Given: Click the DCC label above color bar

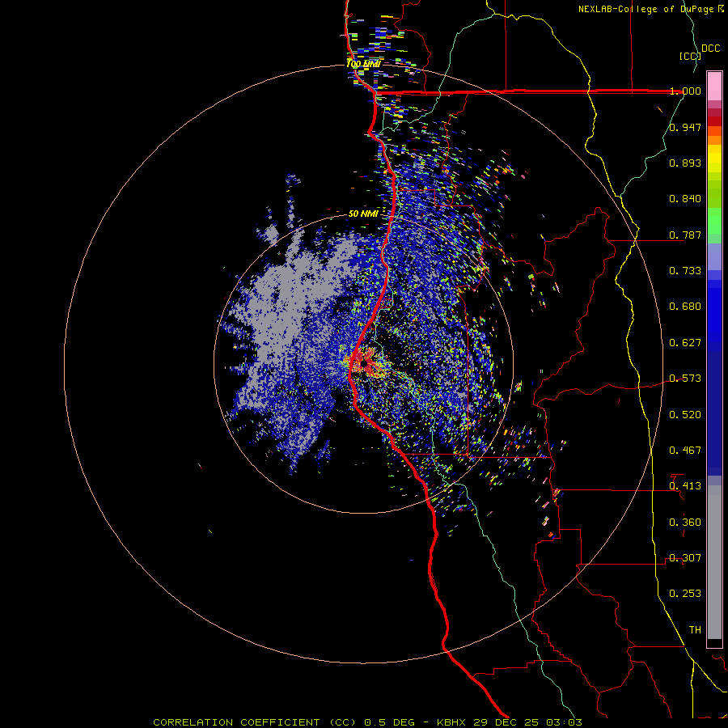Looking at the screenshot, I should tap(711, 49).
